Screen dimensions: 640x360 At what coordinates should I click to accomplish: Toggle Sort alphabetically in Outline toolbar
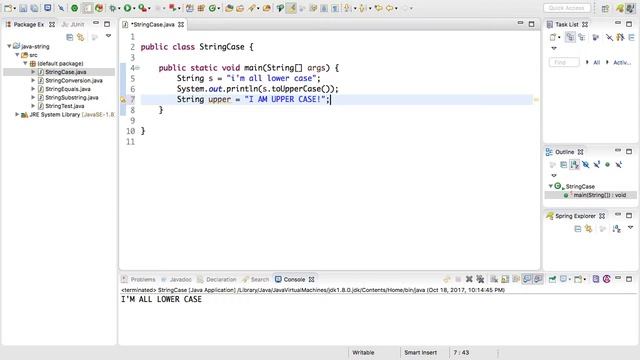575,164
